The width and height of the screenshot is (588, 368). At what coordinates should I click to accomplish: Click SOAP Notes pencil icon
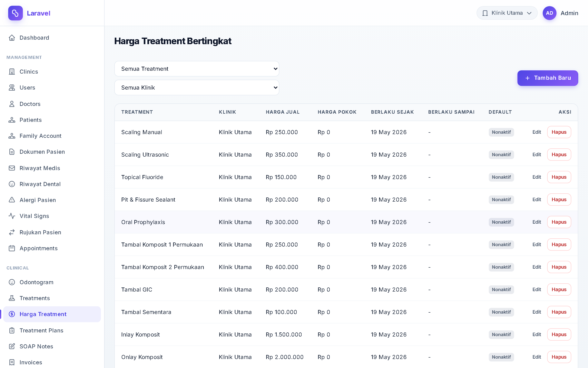[x=12, y=346]
